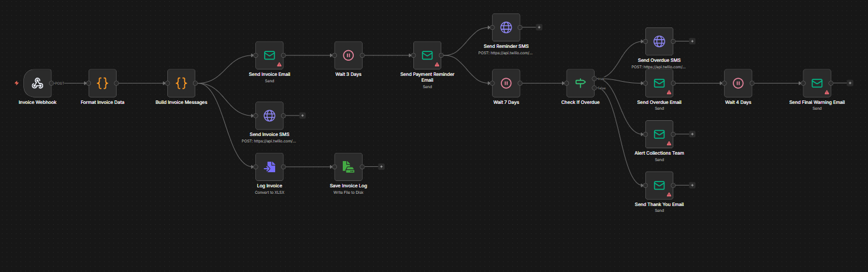Select the Save Invoice Log file node
868x272 pixels.
click(348, 167)
